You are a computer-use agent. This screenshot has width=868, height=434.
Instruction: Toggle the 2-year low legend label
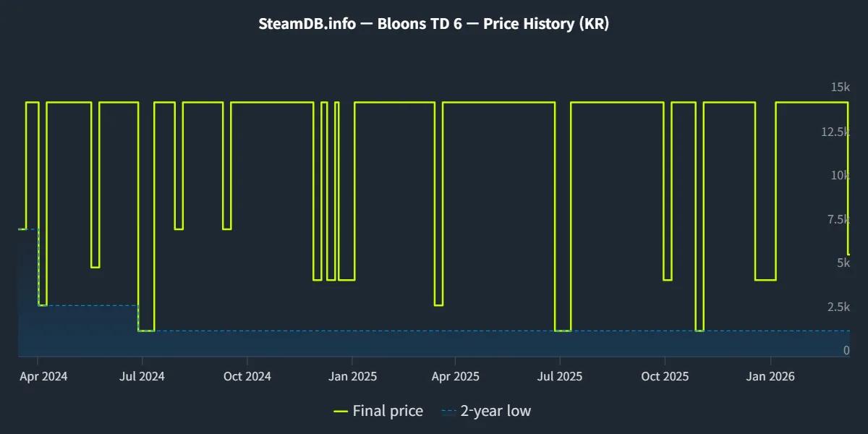click(495, 412)
